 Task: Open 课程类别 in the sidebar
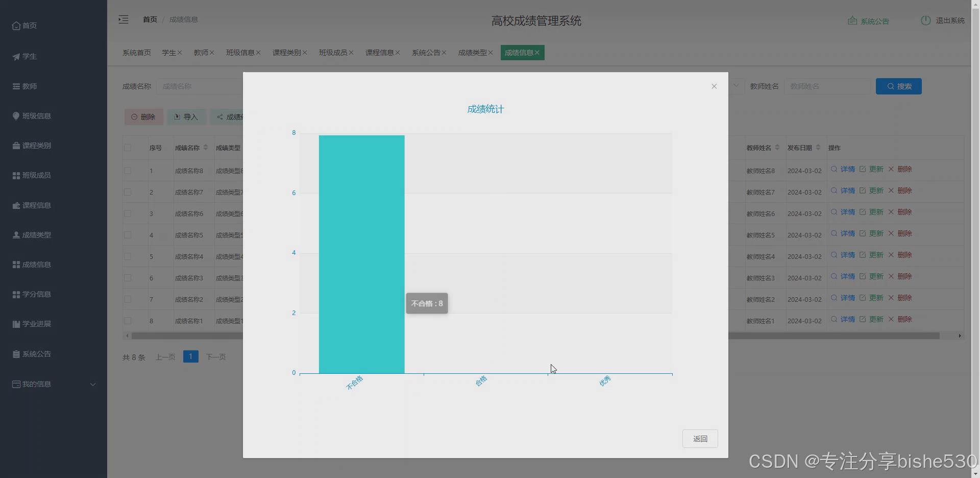pos(32,146)
